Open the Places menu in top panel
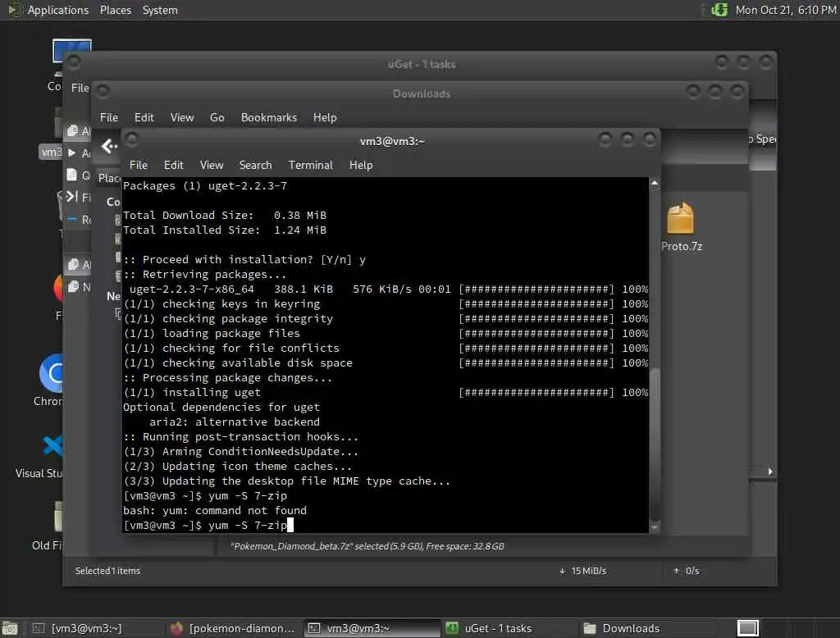This screenshot has height=638, width=840. pos(116,10)
